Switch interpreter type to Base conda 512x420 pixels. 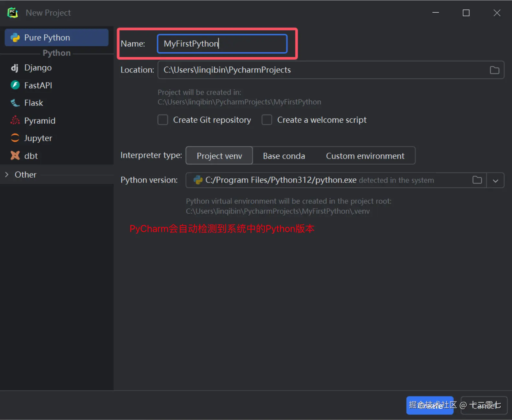coord(284,156)
